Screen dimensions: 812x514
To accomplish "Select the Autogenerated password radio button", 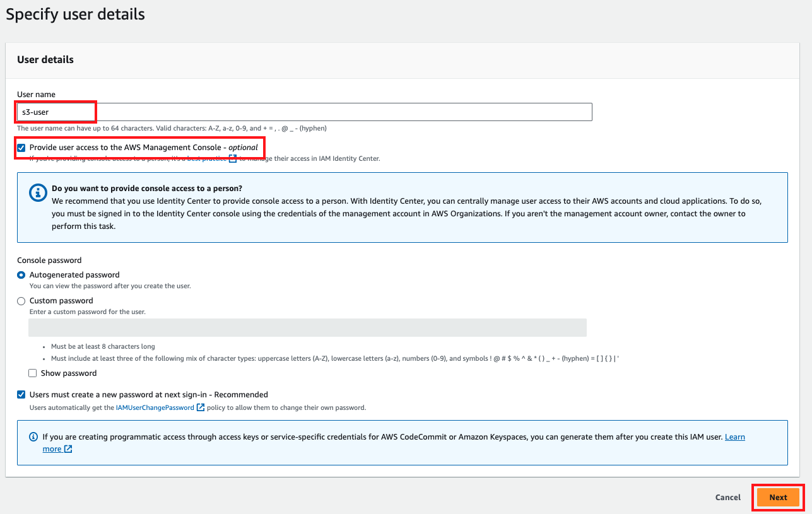I will [21, 275].
